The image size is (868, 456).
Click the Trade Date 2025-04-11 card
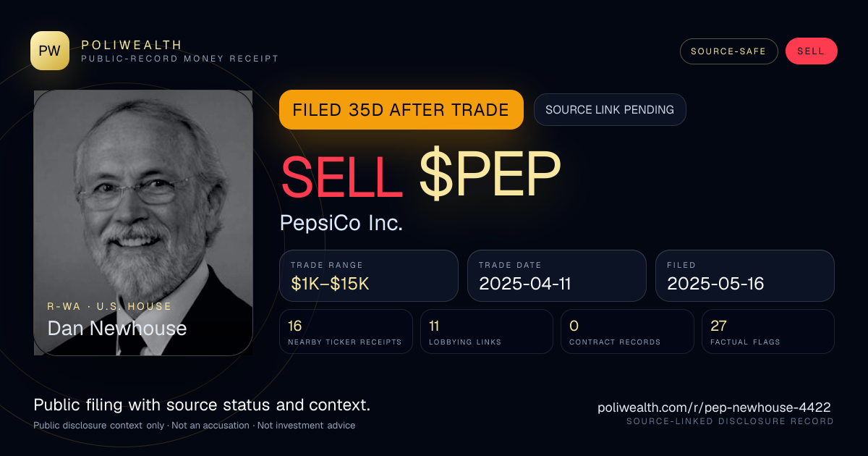pyautogui.click(x=557, y=276)
